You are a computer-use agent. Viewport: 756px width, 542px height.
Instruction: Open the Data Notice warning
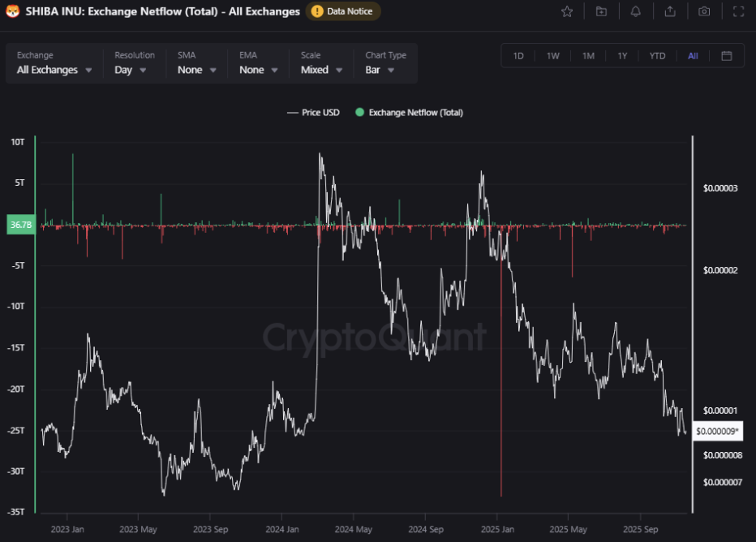pos(343,11)
